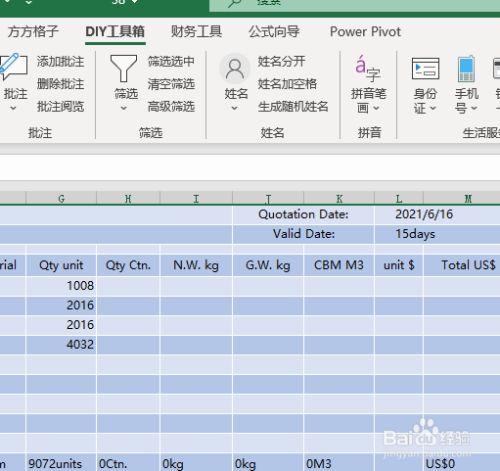Click 姓名分开 button

pos(281,62)
